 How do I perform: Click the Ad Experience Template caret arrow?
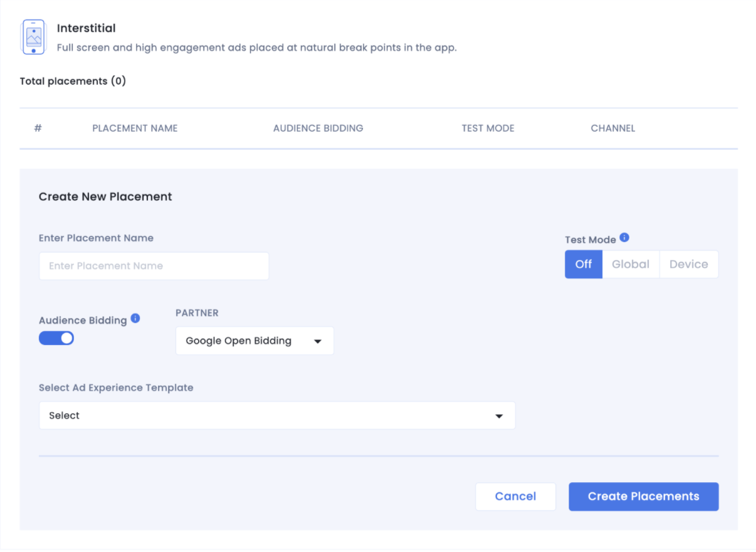(x=499, y=416)
